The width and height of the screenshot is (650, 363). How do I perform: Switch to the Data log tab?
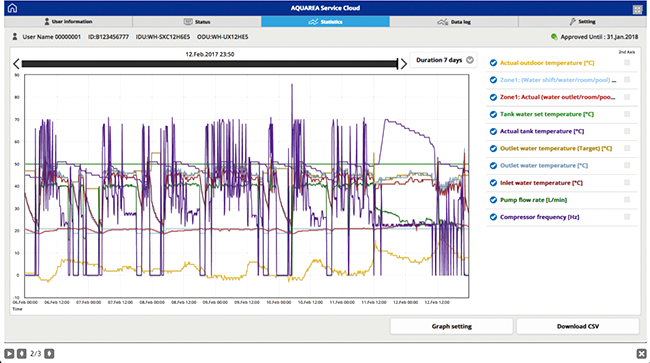(x=454, y=22)
